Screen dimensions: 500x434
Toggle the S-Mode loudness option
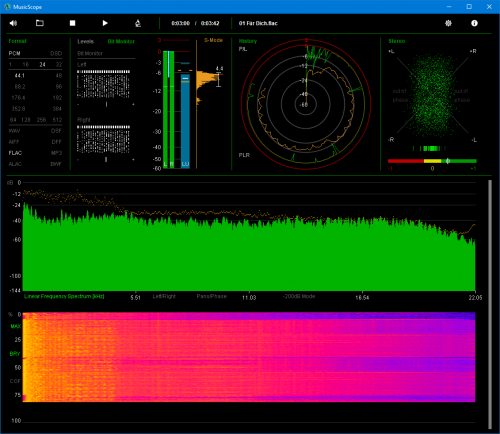click(213, 40)
